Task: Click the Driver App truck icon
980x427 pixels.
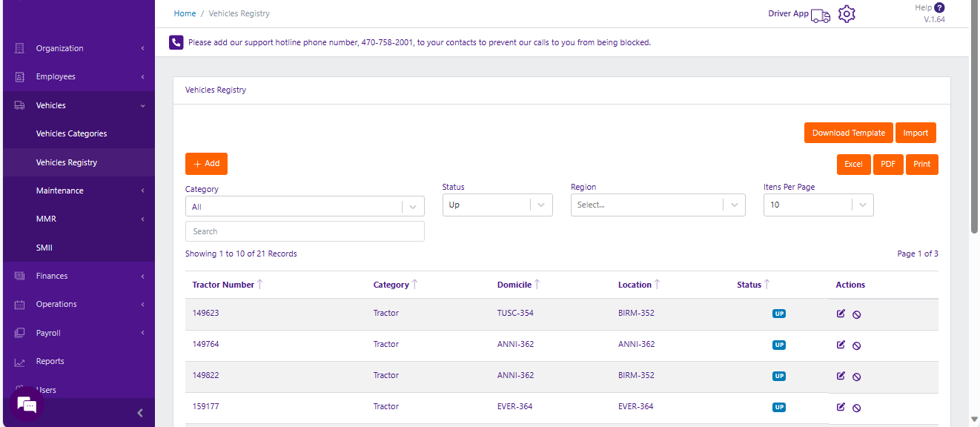Action: pyautogui.click(x=820, y=16)
